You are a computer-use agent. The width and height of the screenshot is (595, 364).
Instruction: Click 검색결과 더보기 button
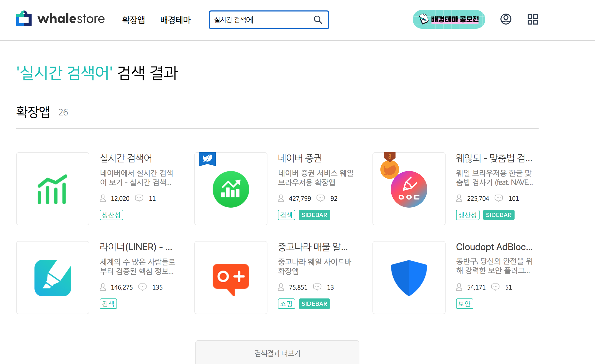click(x=277, y=352)
